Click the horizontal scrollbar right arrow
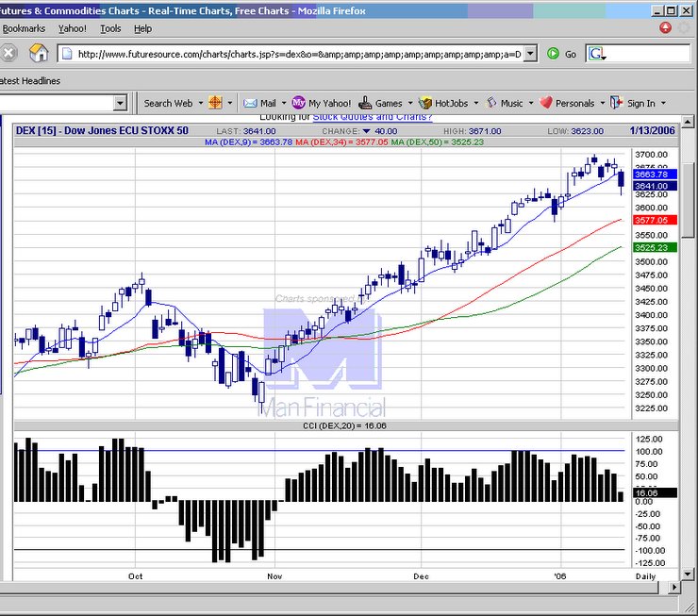Screen dimensions: 698x616 [x=674, y=588]
